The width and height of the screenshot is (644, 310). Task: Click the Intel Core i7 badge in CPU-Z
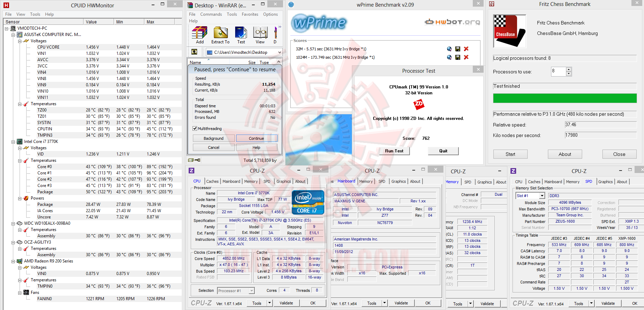[x=308, y=202]
